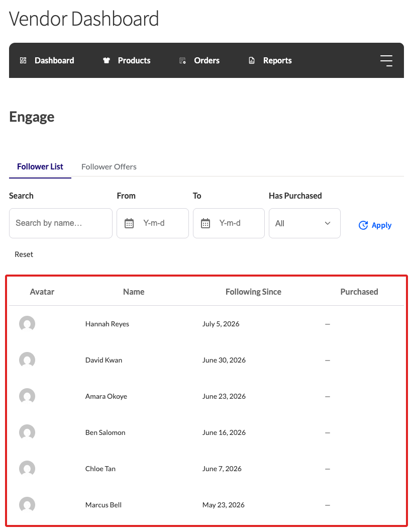412x532 pixels.
Task: Click the Purchased column header
Action: click(359, 292)
